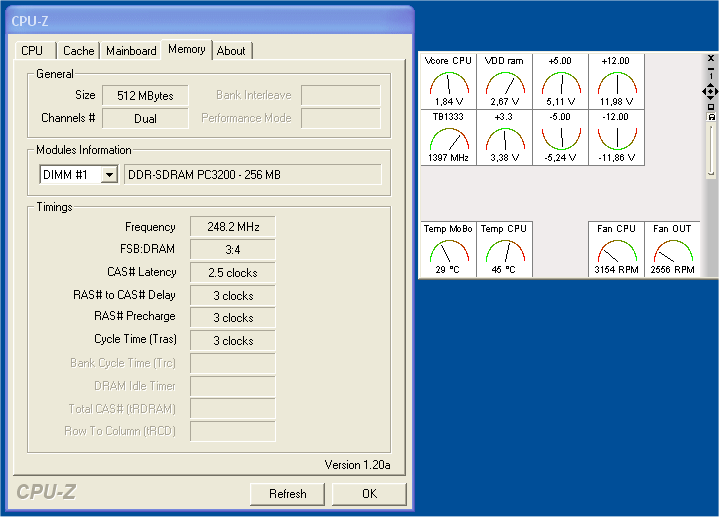The image size is (719, 517).
Task: Click the RAS# Precharge value field
Action: pyautogui.click(x=233, y=317)
